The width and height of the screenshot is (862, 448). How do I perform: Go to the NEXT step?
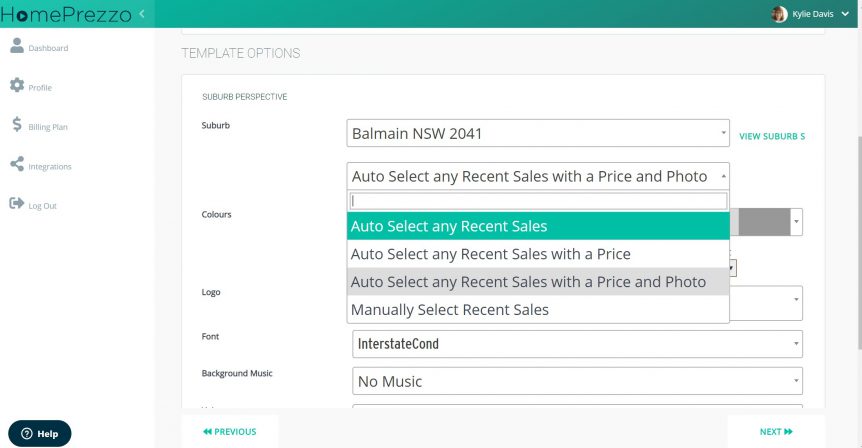[x=776, y=432]
